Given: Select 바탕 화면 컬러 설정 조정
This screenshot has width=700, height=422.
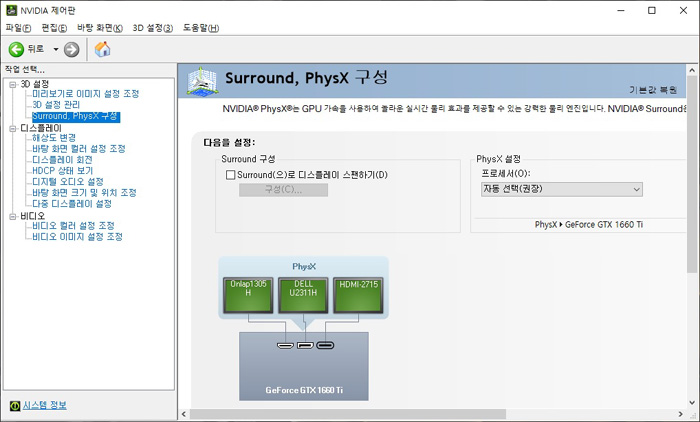Looking at the screenshot, I should pos(79,149).
